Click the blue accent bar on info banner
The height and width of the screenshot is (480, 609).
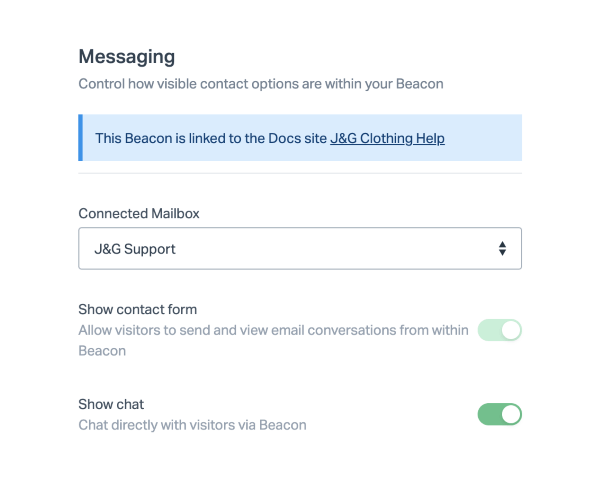click(x=80, y=138)
